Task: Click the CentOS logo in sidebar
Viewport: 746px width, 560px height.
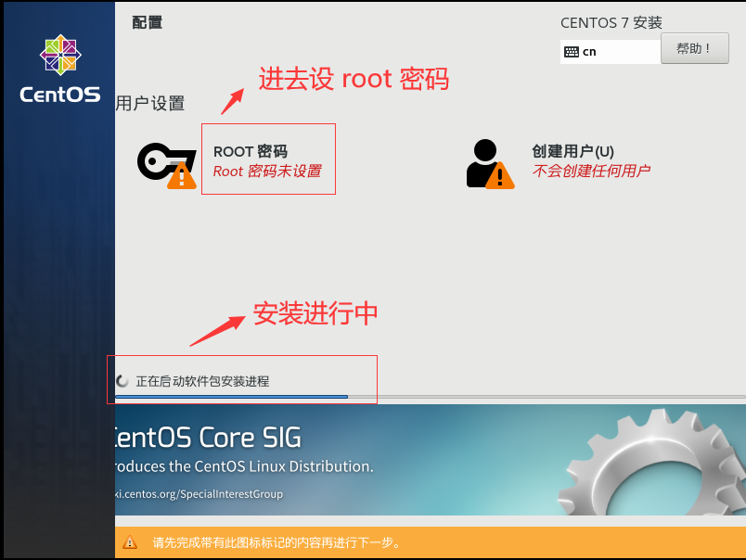Action: 60,69
